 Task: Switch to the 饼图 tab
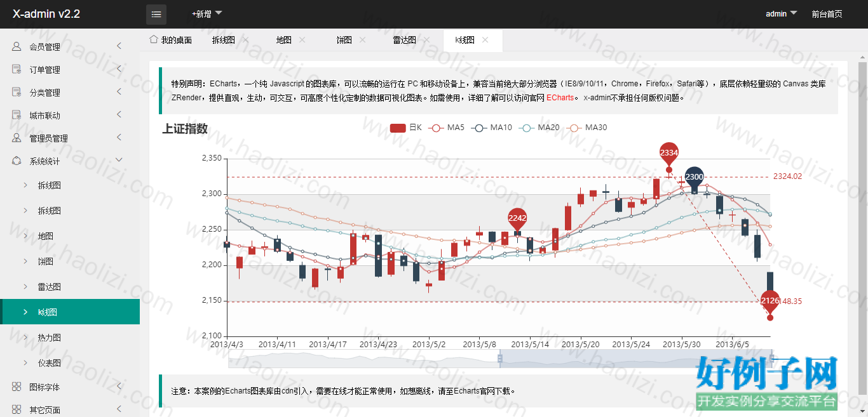pyautogui.click(x=344, y=40)
